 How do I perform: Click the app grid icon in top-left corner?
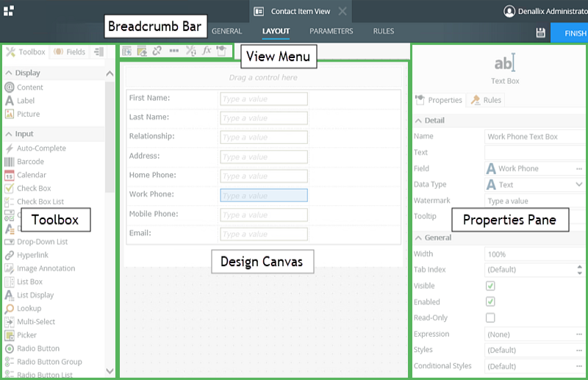8,10
